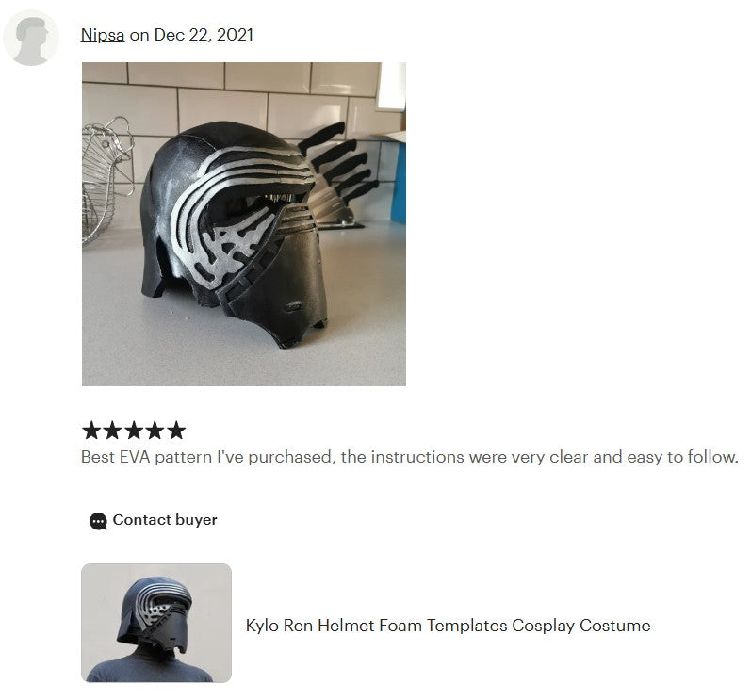The image size is (751, 700).
Task: Select the second rating star
Action: click(112, 430)
